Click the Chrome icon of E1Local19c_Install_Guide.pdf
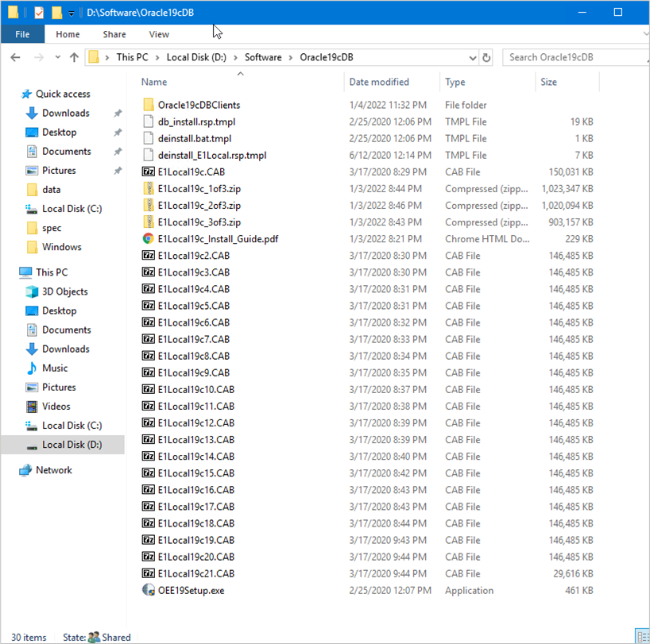The width and height of the screenshot is (650, 644). tap(149, 238)
